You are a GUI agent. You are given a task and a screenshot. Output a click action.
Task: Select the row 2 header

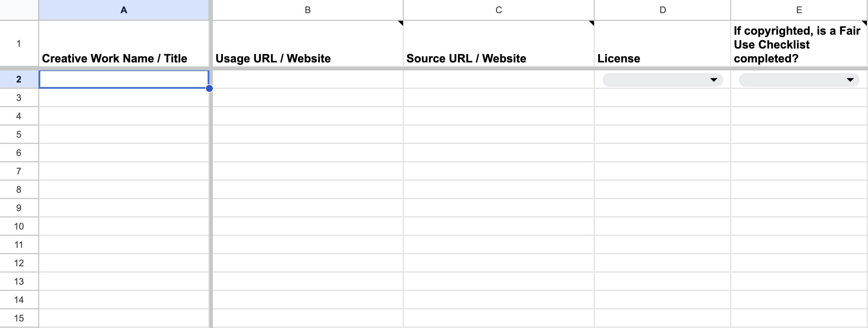coord(19,79)
